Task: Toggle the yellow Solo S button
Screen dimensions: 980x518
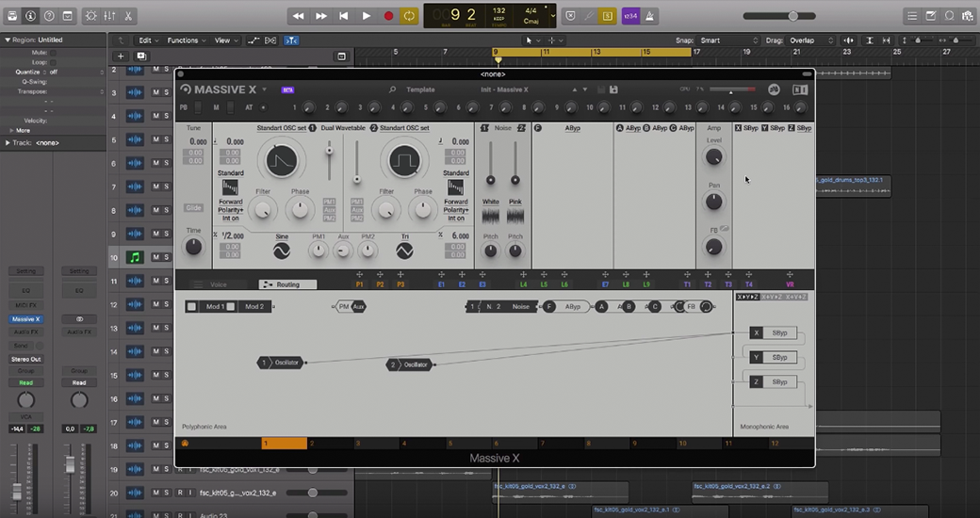Action: point(607,16)
